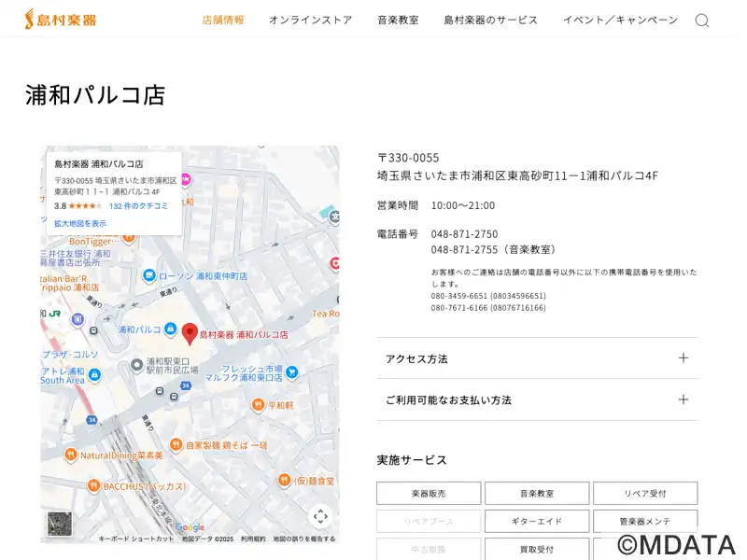Click the 浦和パルコ shopping map marker
This screenshot has height=560, width=747.
(x=170, y=329)
